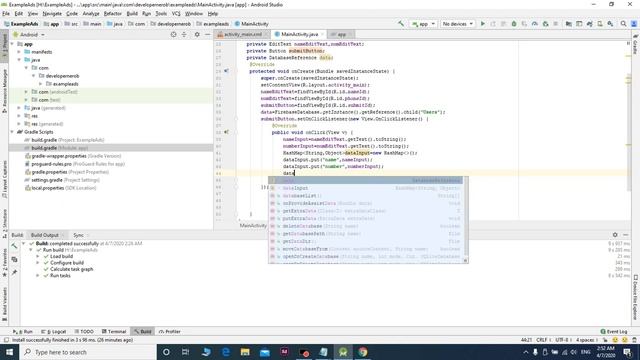Click the pin icon in Build panel sidebar
Screen dimensions: 640x360
14,272
